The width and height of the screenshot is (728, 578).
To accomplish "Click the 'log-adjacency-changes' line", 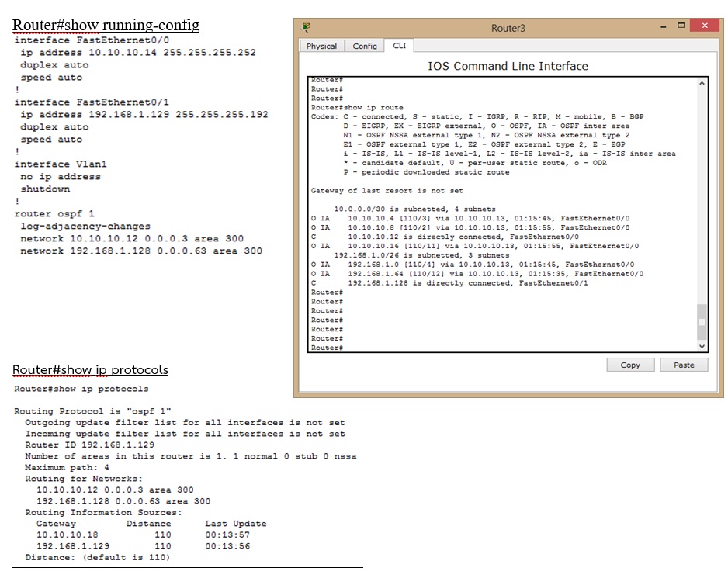I will point(85,226).
